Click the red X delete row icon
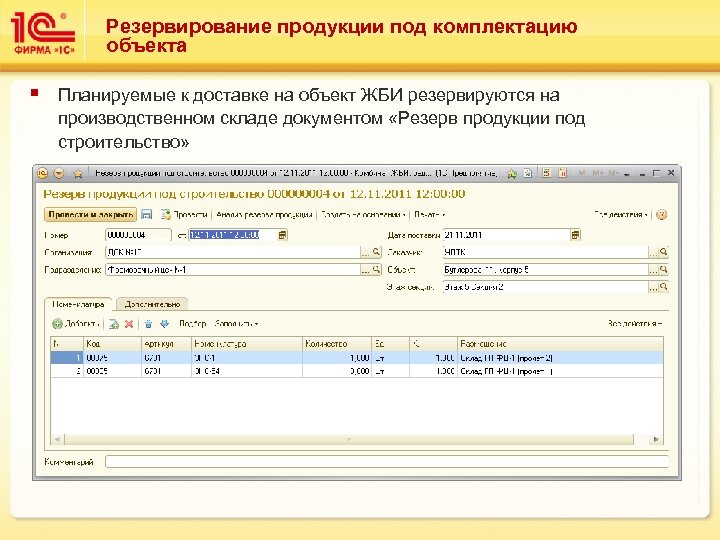This screenshot has height=540, width=720. click(x=129, y=324)
